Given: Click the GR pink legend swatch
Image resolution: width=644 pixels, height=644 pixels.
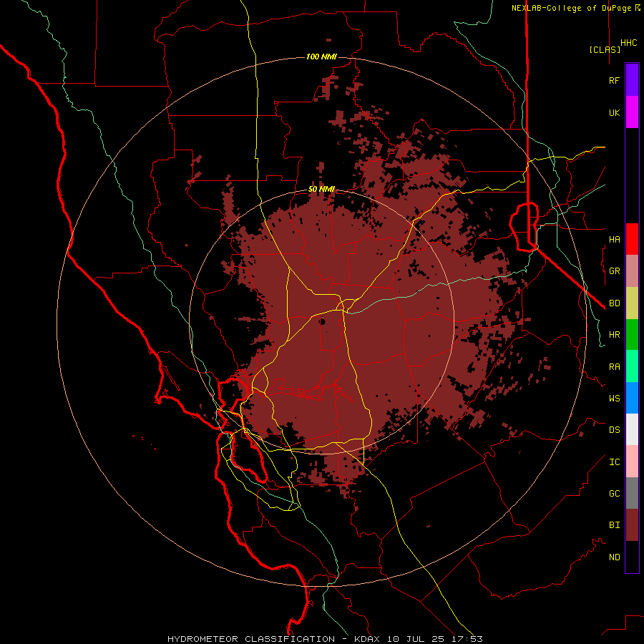Looking at the screenshot, I should (x=632, y=271).
